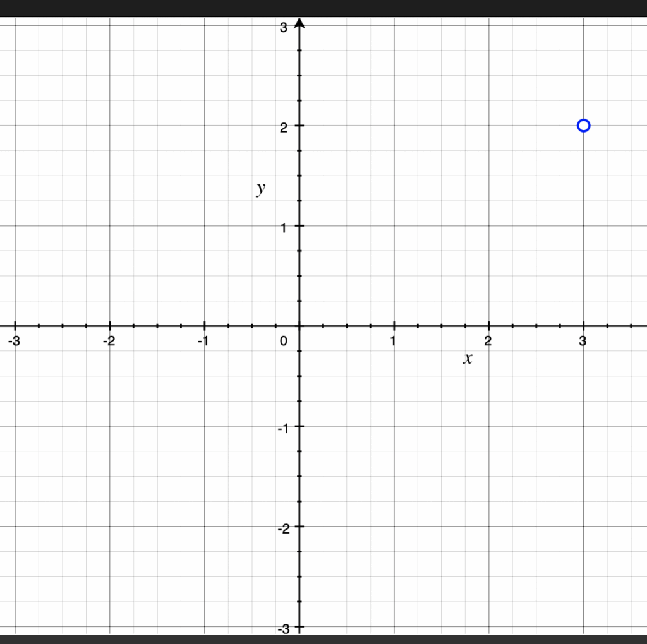Click the 1 tick label on x-axis
Screen dimensions: 647x644
[x=393, y=342]
